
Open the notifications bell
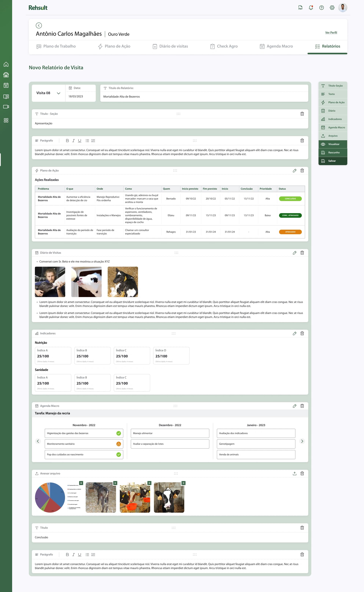(311, 8)
